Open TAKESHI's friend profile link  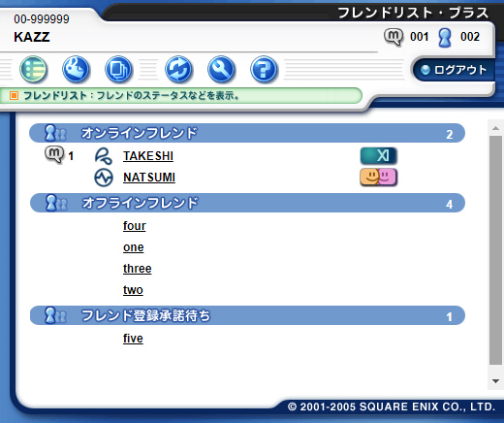tap(148, 156)
